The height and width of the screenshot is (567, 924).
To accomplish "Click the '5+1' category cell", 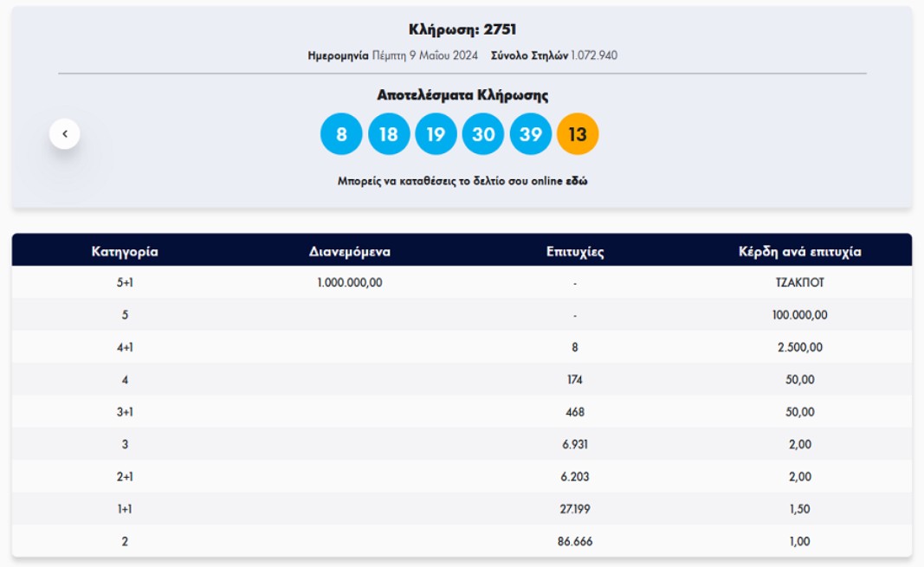I will click(125, 282).
